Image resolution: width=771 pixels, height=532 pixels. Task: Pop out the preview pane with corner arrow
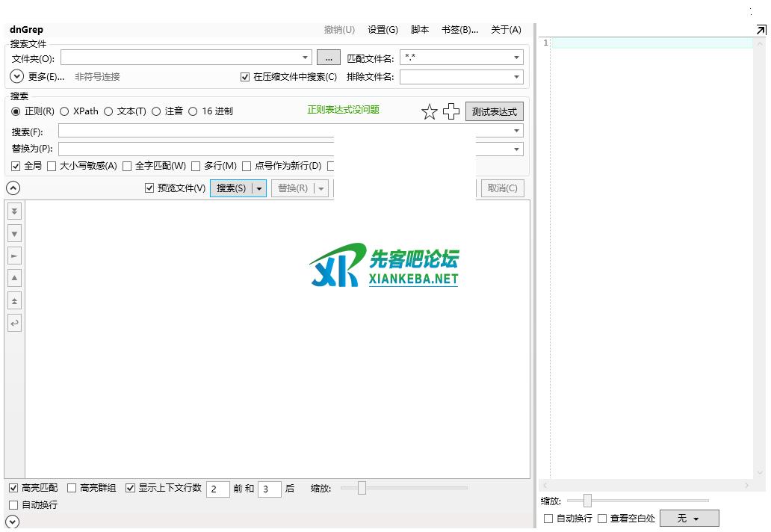coord(761,30)
